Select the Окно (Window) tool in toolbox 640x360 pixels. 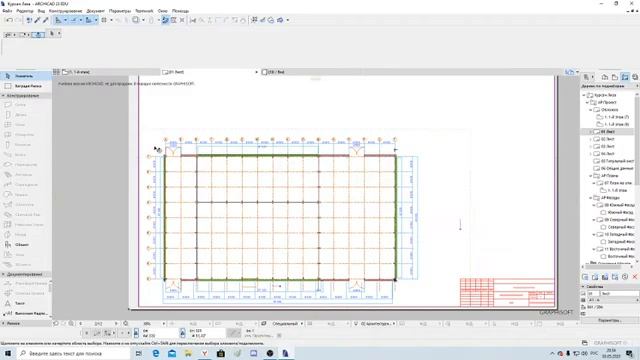pyautogui.click(x=25, y=125)
